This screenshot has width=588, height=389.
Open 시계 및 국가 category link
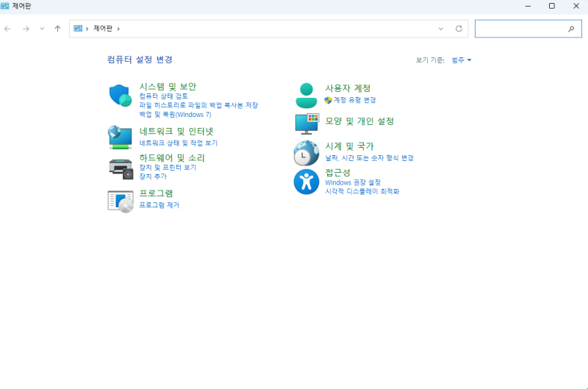349,146
